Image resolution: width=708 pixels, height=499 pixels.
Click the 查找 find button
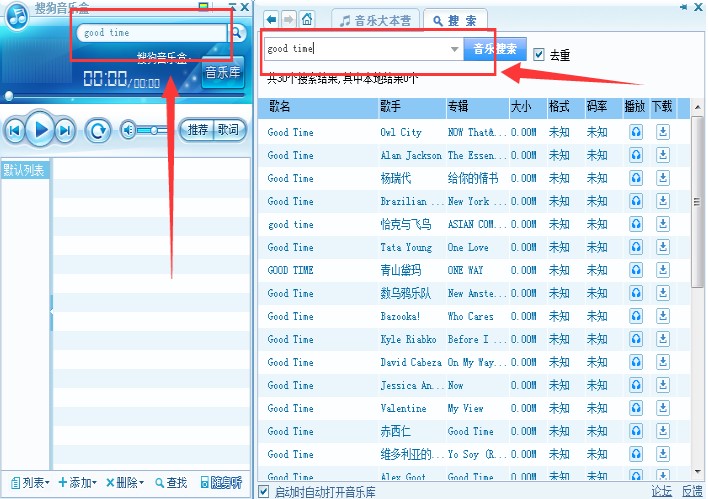(x=171, y=483)
